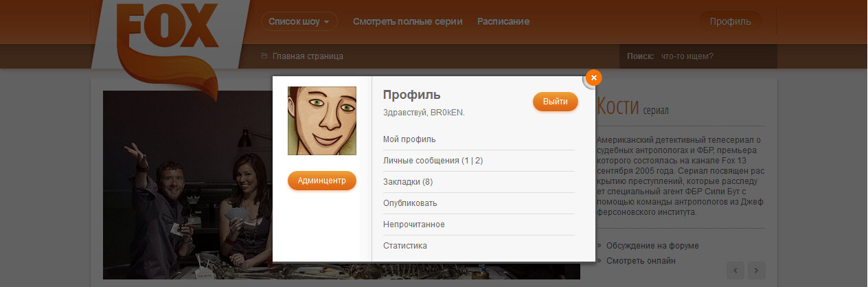The height and width of the screenshot is (287, 868).
Task: Click the Поиск: label
Action: (x=640, y=56)
